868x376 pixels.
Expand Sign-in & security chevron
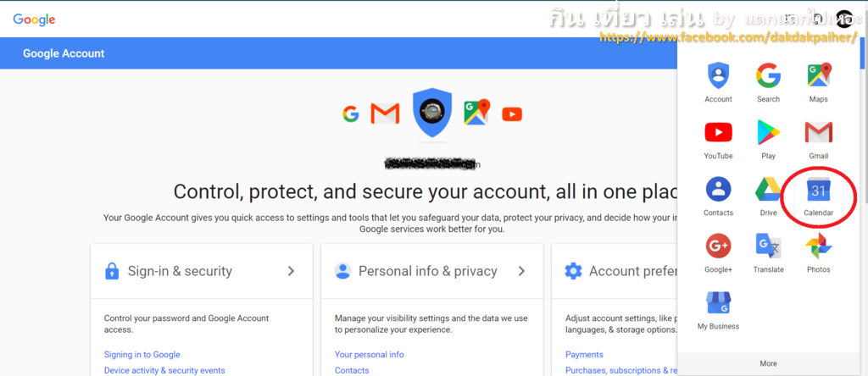pos(292,271)
